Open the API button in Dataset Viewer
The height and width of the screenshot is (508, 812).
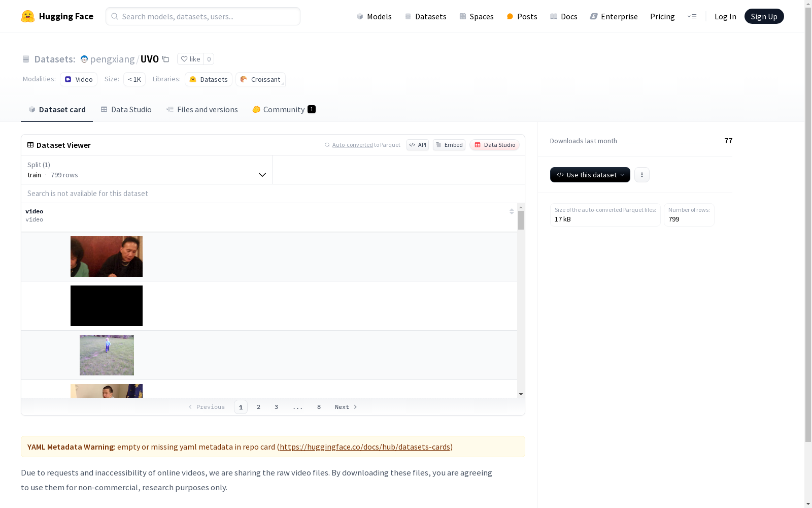point(418,145)
